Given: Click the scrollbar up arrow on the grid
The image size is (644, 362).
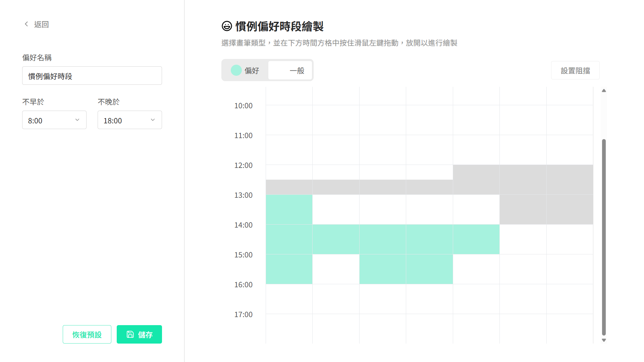Looking at the screenshot, I should (x=604, y=90).
